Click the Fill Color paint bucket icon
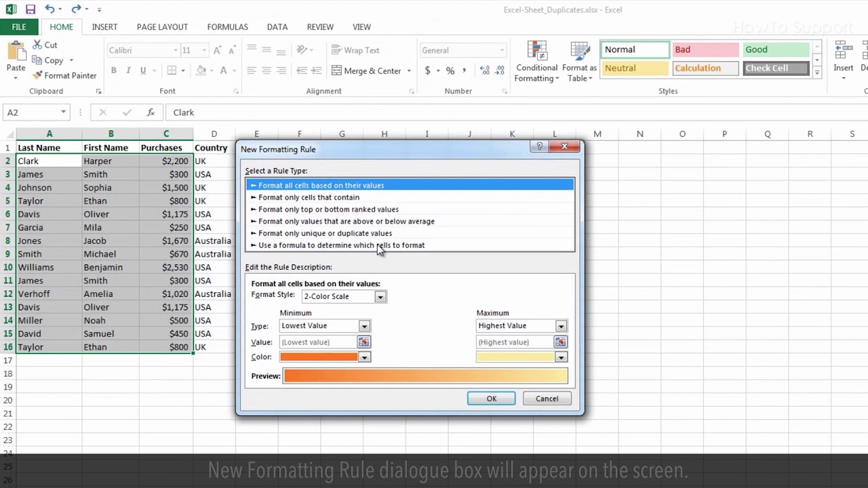 tap(201, 70)
